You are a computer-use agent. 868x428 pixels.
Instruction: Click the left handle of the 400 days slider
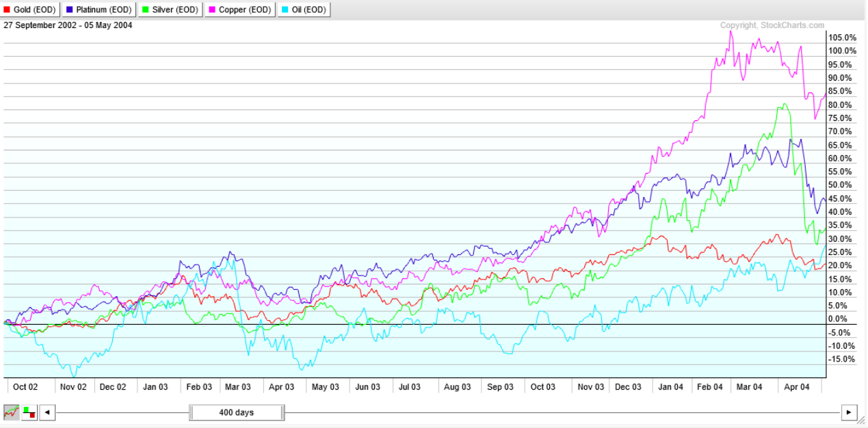pos(192,412)
